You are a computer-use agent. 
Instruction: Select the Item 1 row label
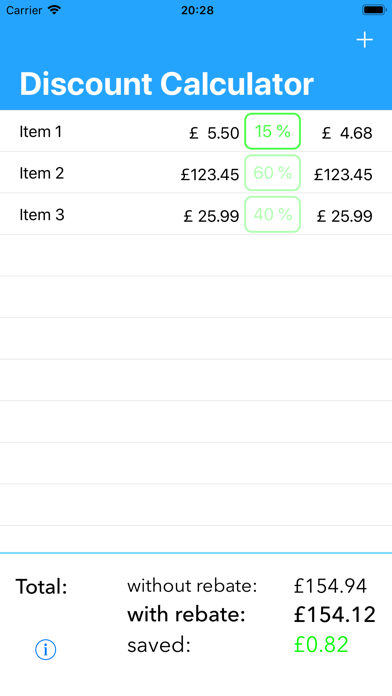pos(40,132)
